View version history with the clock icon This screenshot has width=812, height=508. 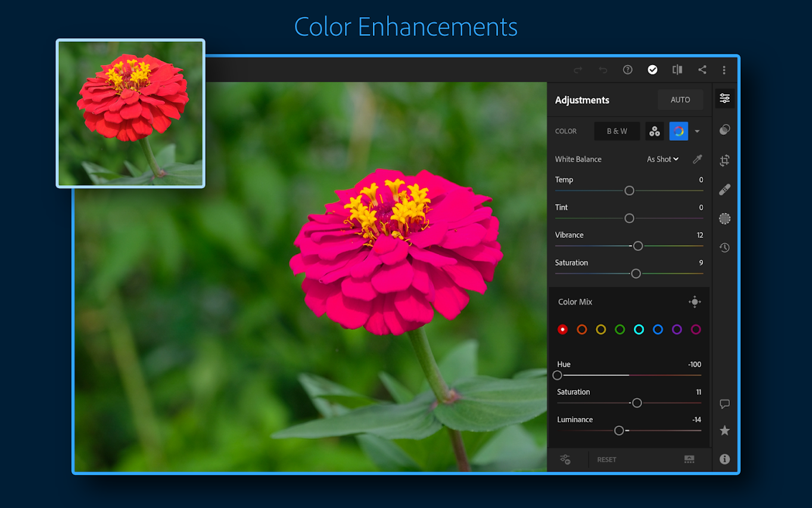coord(724,247)
